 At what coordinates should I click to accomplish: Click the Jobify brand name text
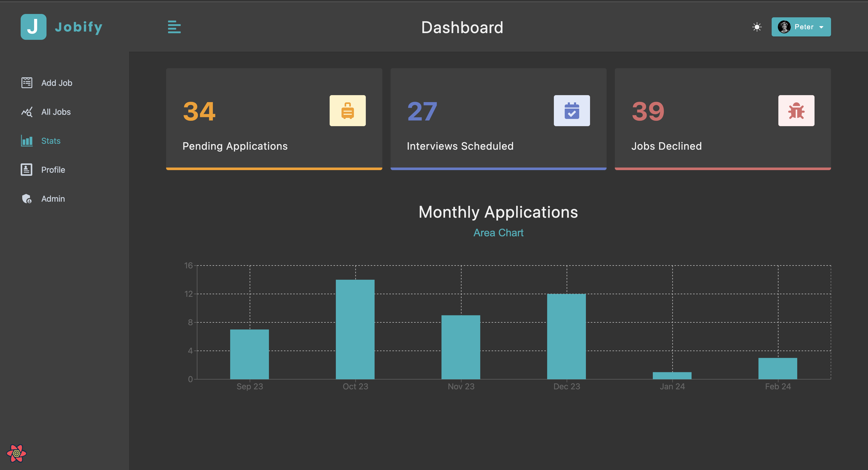pos(79,27)
